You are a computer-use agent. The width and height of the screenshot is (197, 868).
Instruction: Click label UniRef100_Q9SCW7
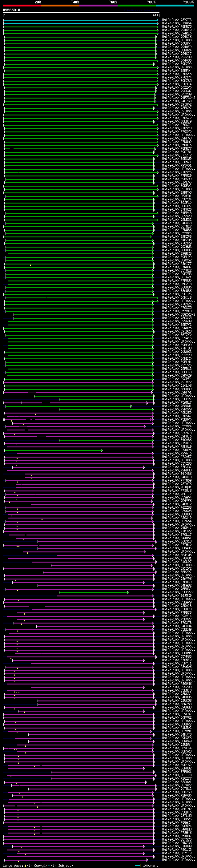click(x=176, y=91)
